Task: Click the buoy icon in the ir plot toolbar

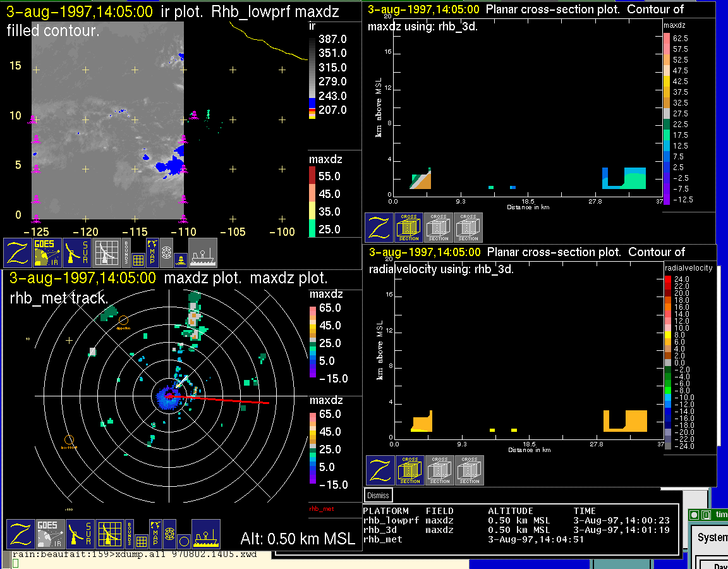Action: [181, 259]
